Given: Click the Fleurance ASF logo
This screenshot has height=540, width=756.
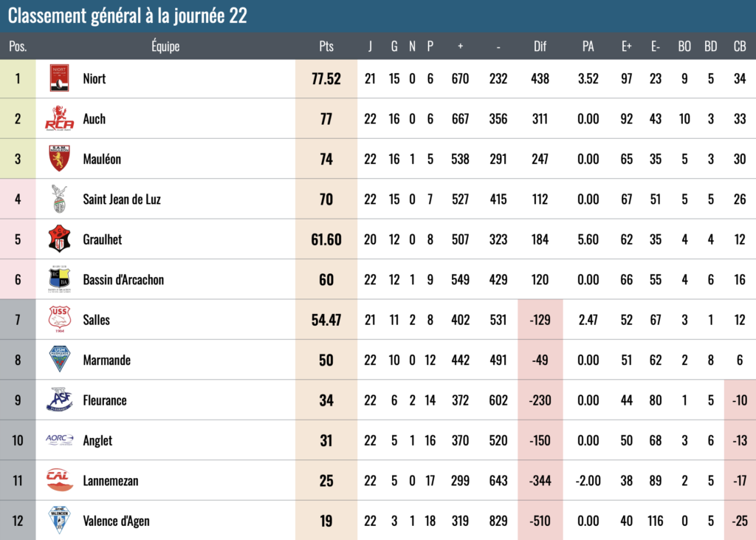Looking at the screenshot, I should (59, 400).
